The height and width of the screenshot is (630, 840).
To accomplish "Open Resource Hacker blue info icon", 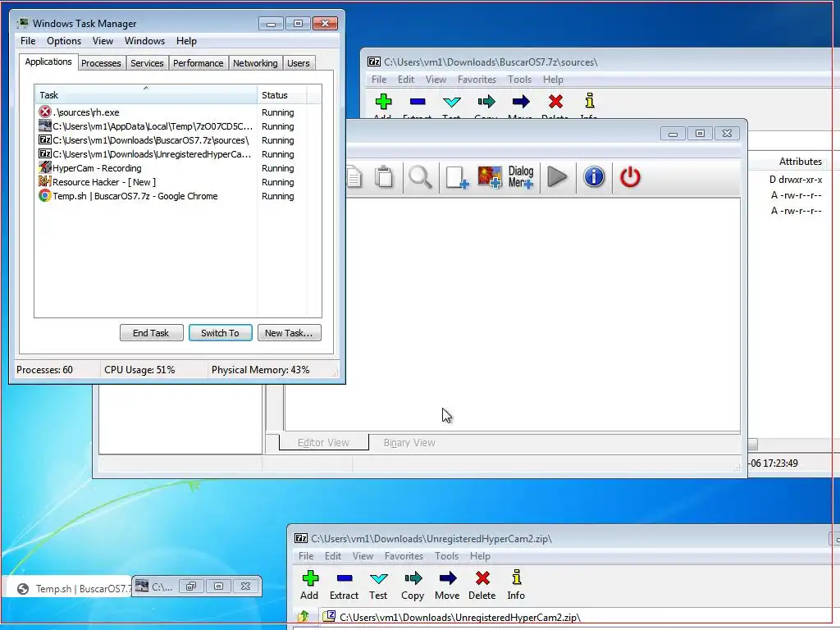I will point(594,177).
